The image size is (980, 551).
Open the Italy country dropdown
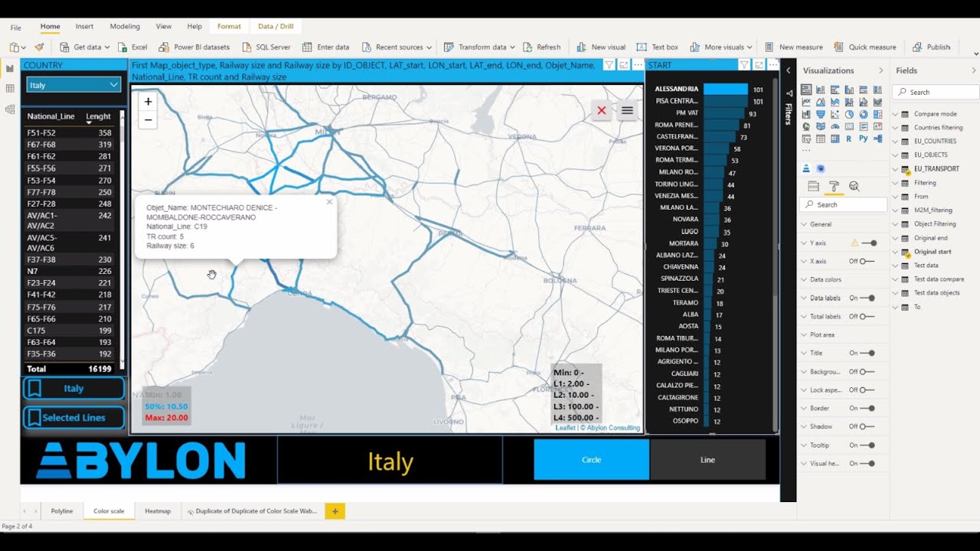(73, 85)
